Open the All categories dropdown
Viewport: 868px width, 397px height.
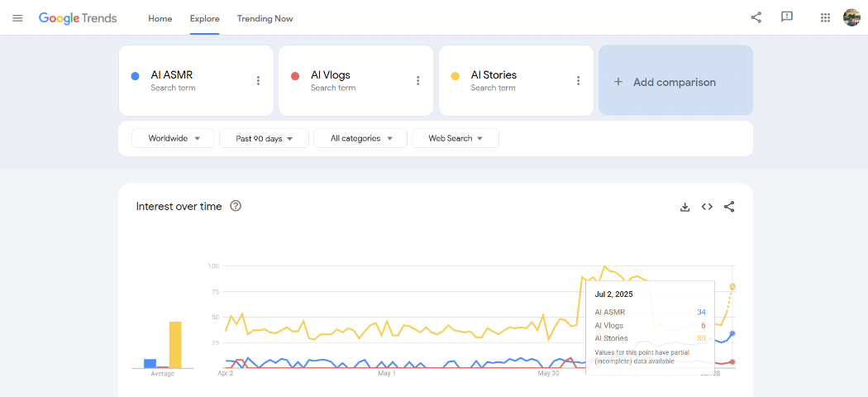tap(360, 138)
